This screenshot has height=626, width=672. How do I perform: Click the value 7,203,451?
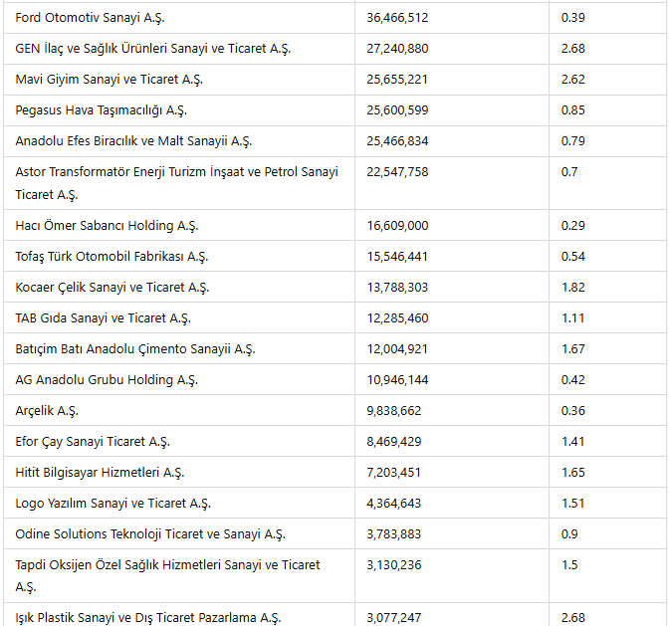394,472
